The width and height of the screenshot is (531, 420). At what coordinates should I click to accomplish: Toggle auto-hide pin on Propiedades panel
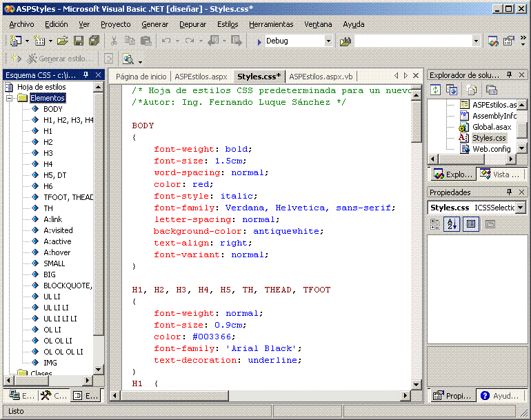pyautogui.click(x=510, y=192)
